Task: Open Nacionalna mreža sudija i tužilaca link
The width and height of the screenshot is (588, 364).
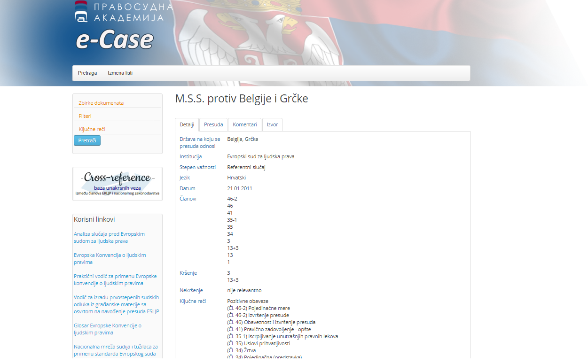Action: pos(116,350)
